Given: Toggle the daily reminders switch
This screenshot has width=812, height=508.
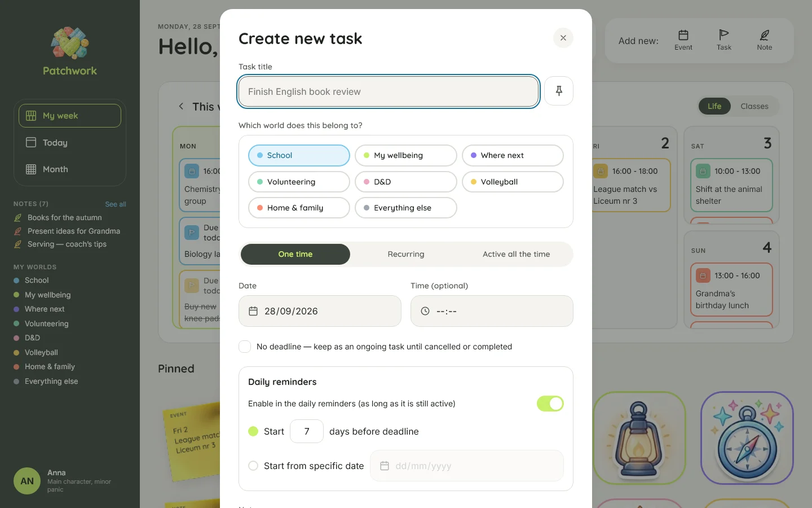Looking at the screenshot, I should (x=550, y=404).
